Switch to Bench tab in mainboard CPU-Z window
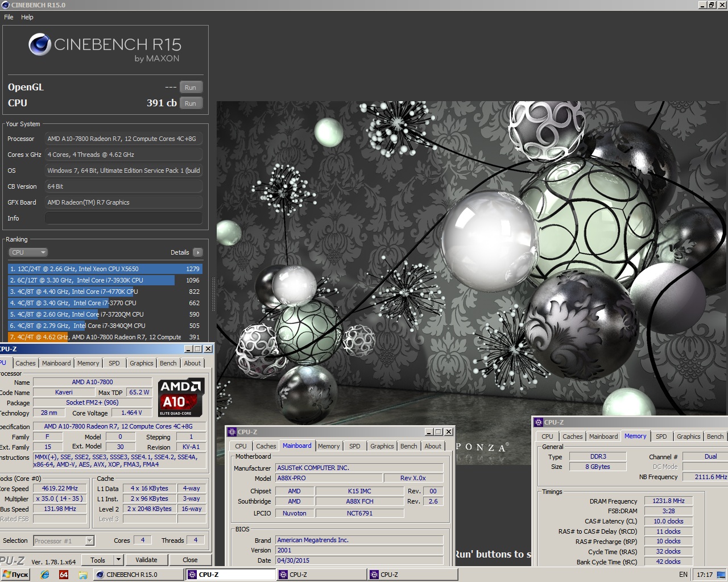 408,446
